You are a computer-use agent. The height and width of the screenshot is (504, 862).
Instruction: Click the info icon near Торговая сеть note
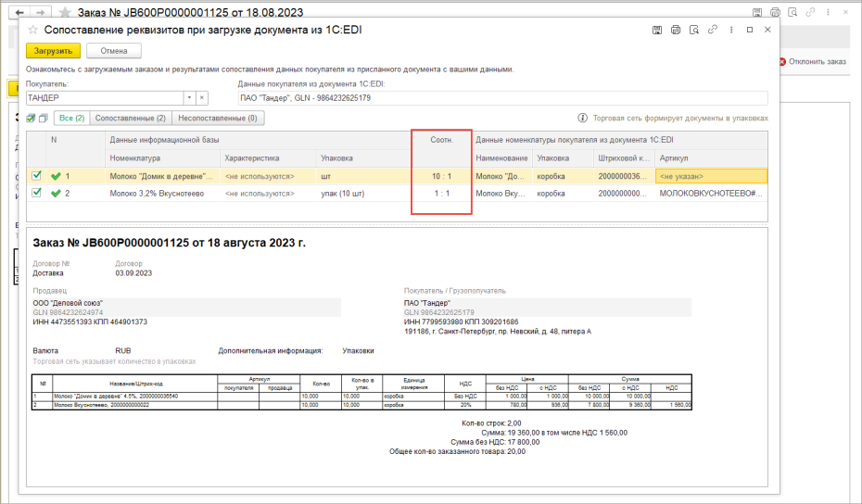(x=583, y=119)
